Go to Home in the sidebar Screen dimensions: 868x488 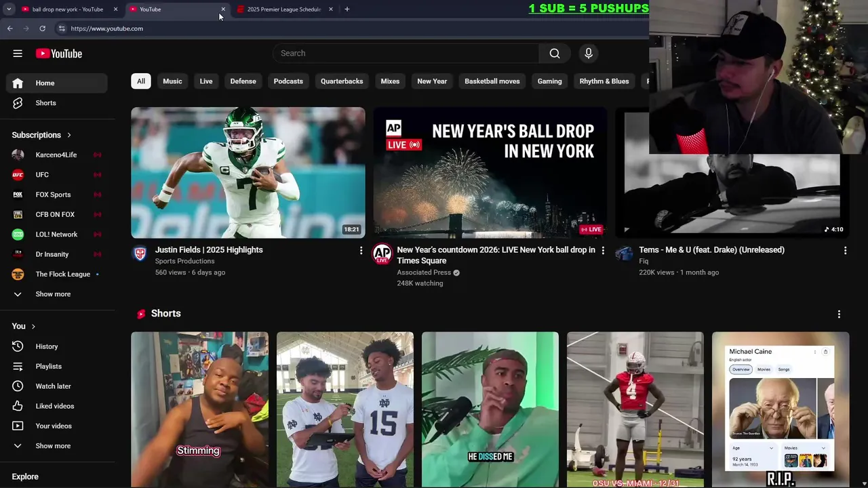tap(57, 83)
